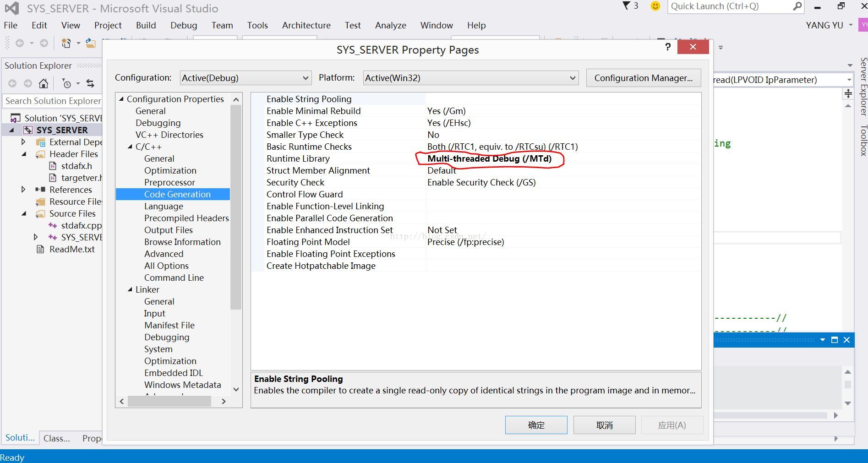Screen dimensions: 868x463
Task: Open the Debug menu
Action: [184, 25]
